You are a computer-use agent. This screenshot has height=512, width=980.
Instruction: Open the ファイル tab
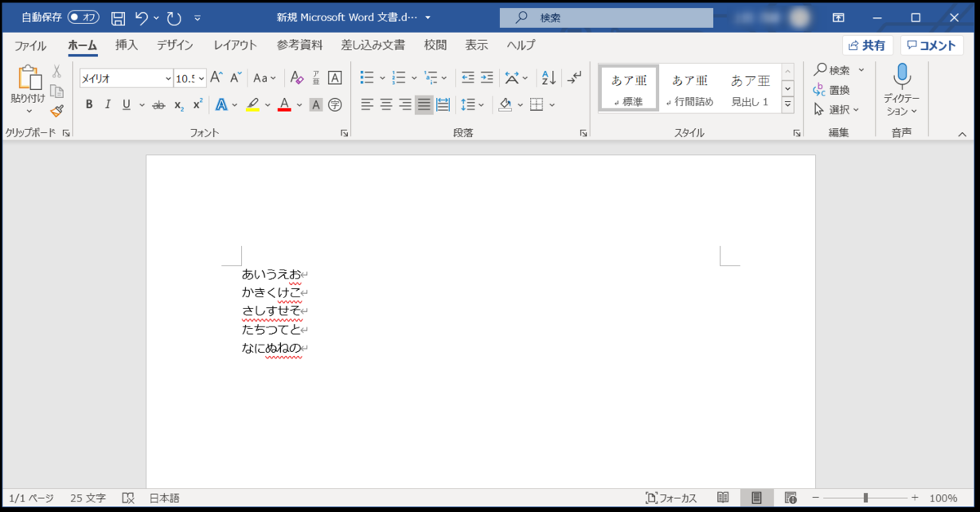click(x=30, y=46)
